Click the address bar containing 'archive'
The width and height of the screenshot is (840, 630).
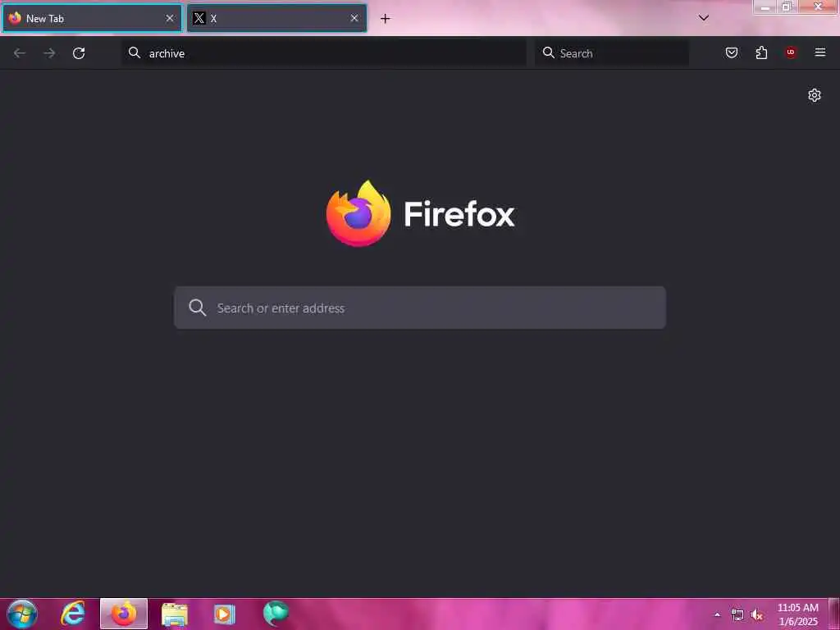pyautogui.click(x=324, y=53)
